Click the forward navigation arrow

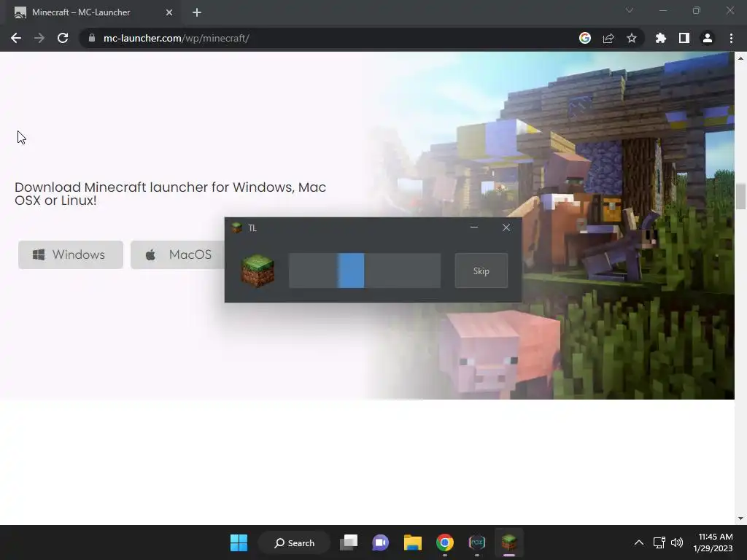click(x=39, y=38)
